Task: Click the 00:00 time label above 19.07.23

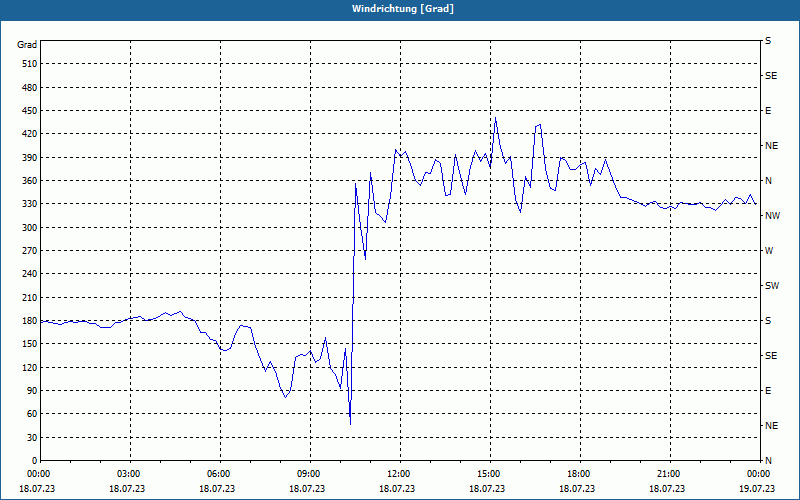Action: click(x=758, y=474)
